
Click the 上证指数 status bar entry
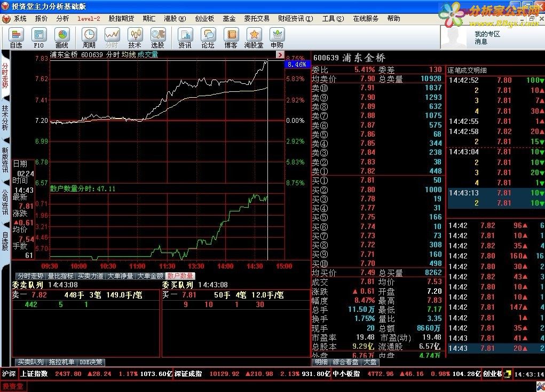(96, 374)
